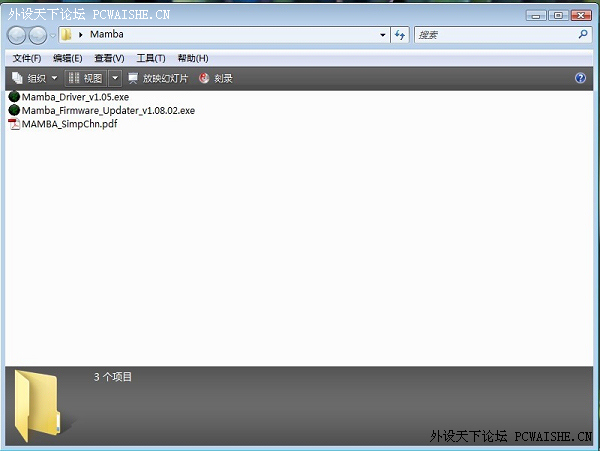The height and width of the screenshot is (451, 600).
Task: Open the 查看(V) menu
Action: coord(109,58)
